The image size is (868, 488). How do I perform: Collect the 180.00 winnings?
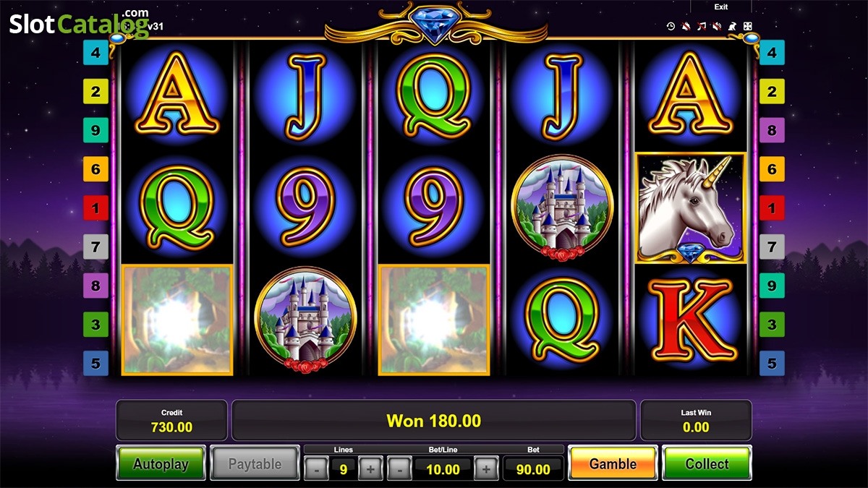[x=707, y=463]
